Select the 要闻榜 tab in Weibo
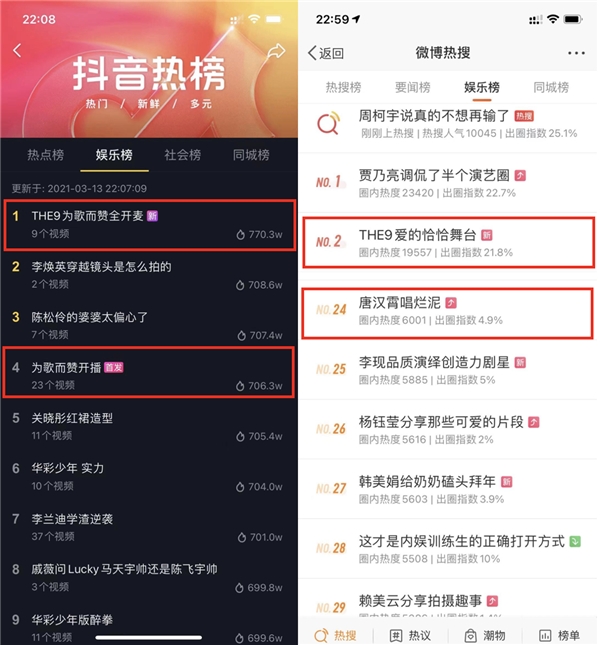The height and width of the screenshot is (645, 600). click(x=412, y=87)
